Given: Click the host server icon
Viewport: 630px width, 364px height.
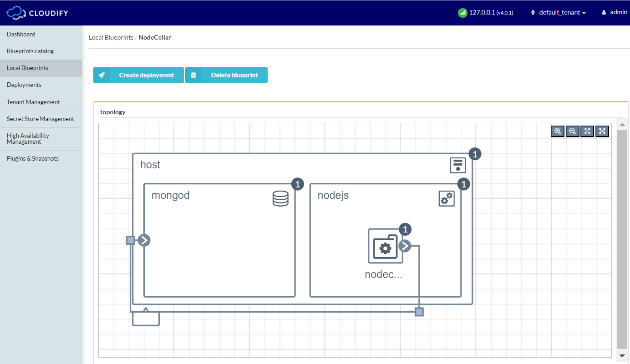Looking at the screenshot, I should [x=458, y=165].
